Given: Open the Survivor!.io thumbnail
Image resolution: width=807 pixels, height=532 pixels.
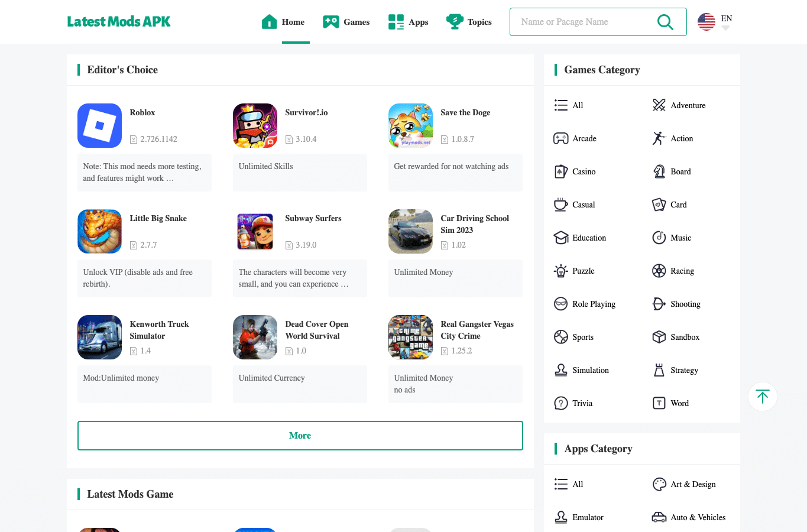Looking at the screenshot, I should [x=255, y=125].
